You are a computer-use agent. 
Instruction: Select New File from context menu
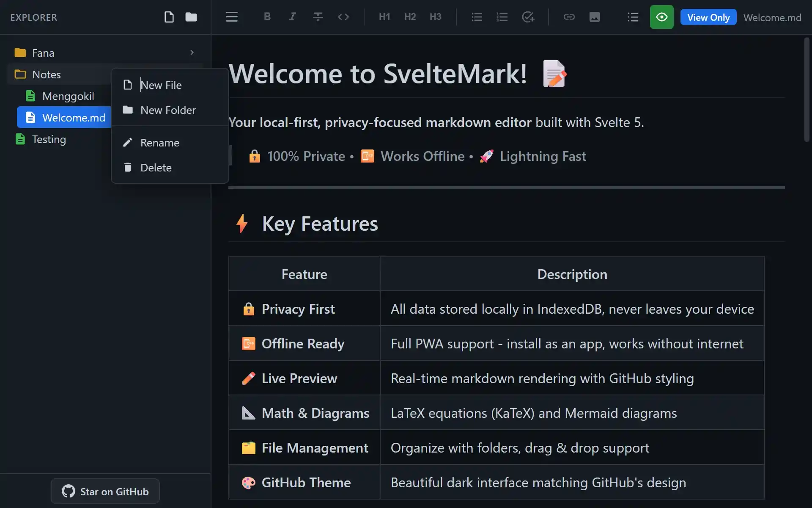point(160,85)
